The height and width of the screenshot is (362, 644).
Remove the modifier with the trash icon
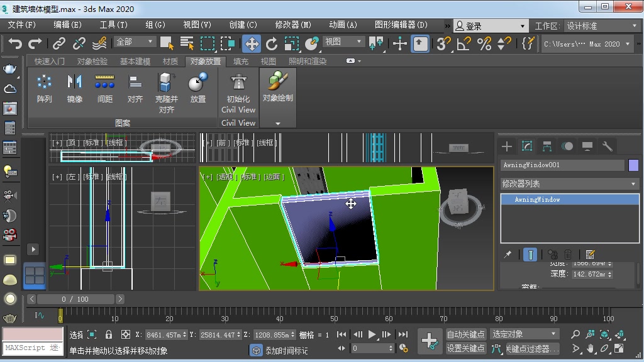567,254
